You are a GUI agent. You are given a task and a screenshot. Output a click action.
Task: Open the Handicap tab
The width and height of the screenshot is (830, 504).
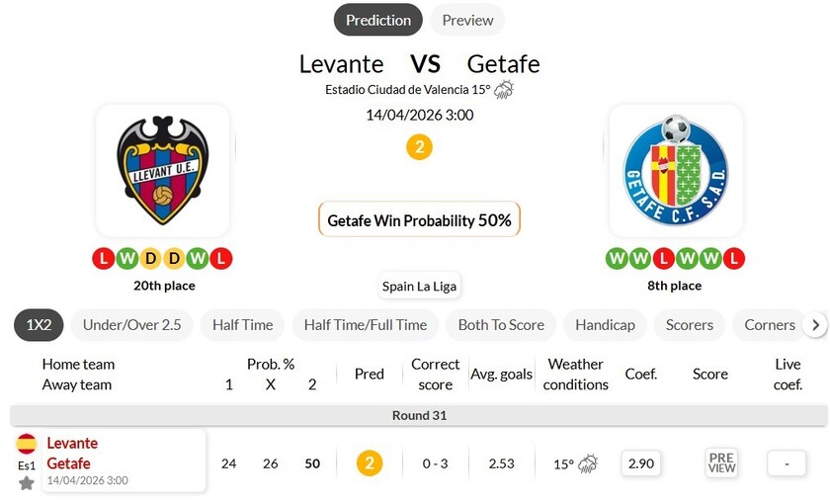(605, 324)
